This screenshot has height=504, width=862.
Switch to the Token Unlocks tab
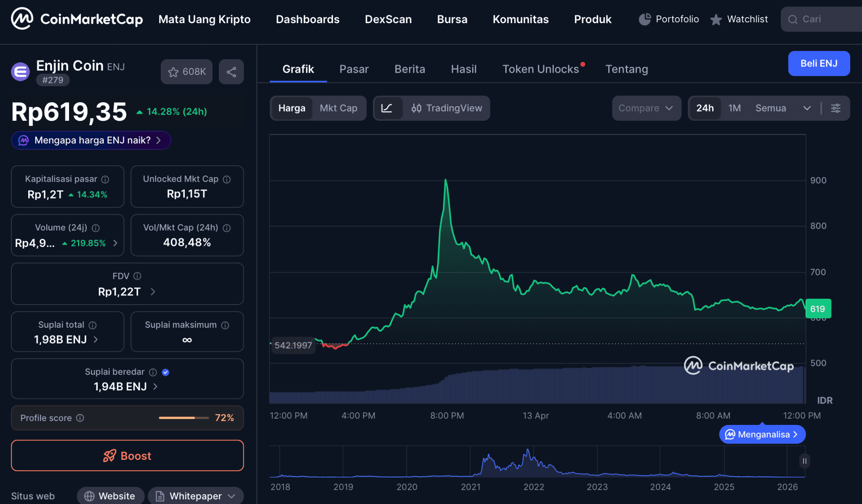point(540,69)
